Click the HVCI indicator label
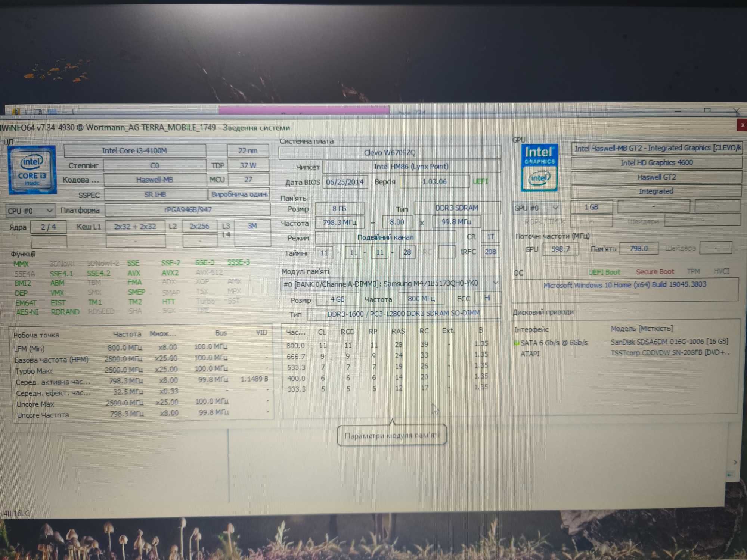 pos(721,271)
